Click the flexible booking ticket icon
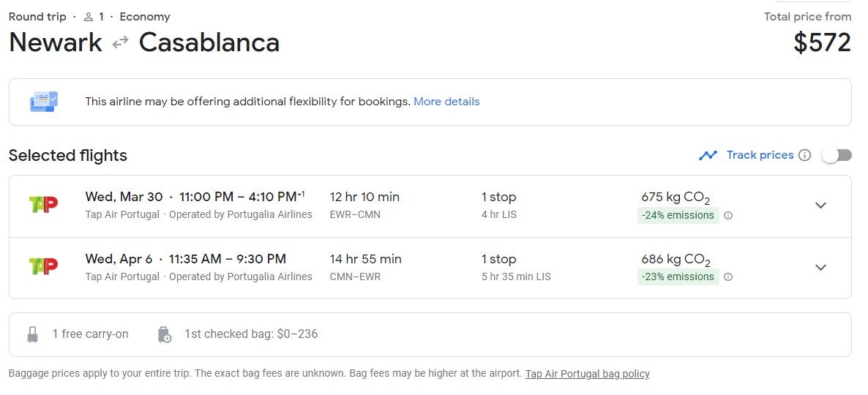The width and height of the screenshot is (868, 395). pos(44,102)
